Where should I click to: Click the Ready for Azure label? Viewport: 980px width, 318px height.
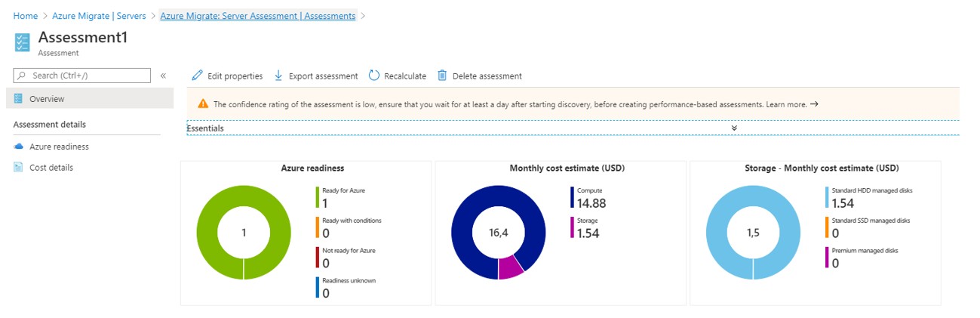point(343,191)
